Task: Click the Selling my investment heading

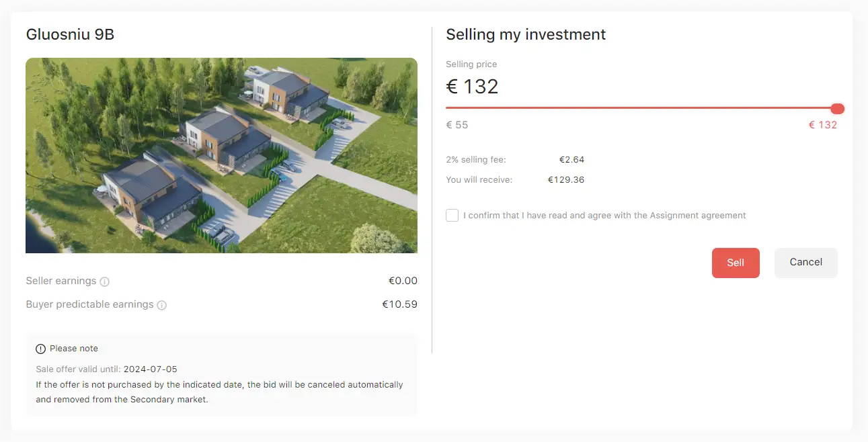Action: [x=526, y=34]
